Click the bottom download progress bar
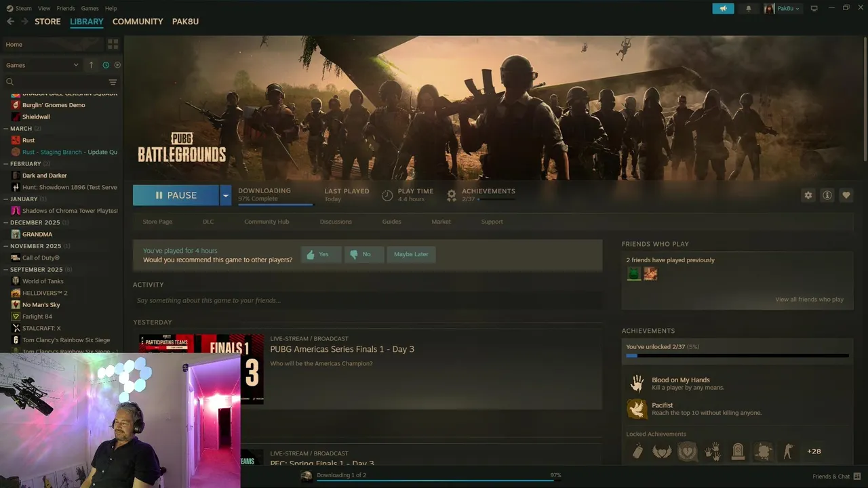868x488 pixels. tap(435, 481)
